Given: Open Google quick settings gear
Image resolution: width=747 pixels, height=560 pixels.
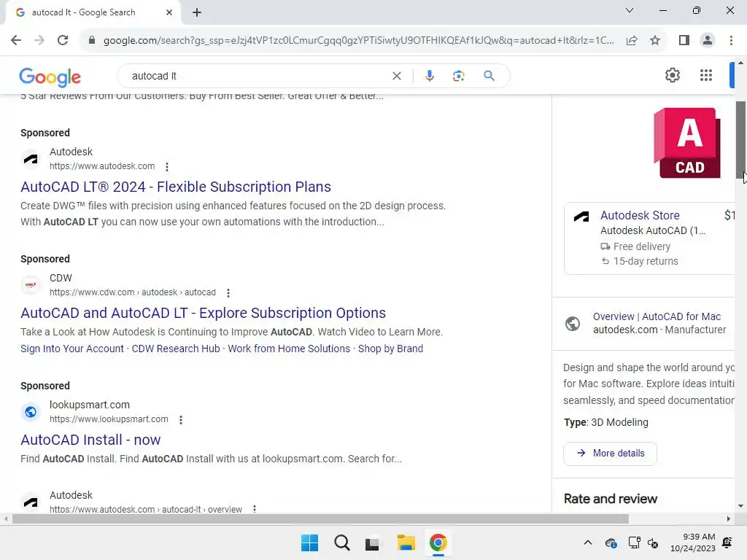Looking at the screenshot, I should click(x=672, y=75).
